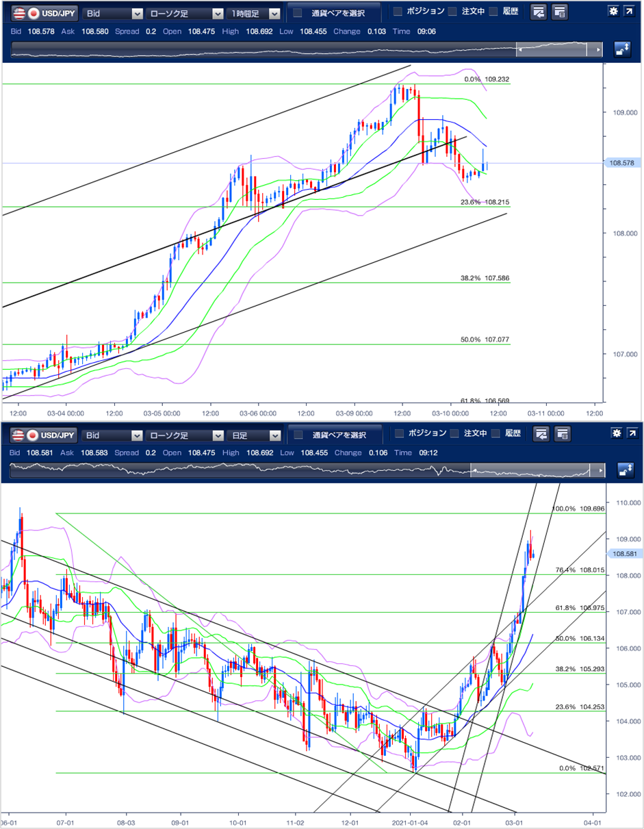Pop out the bottom daily chart window
Viewport: 644px width, 829px height.
(x=631, y=433)
